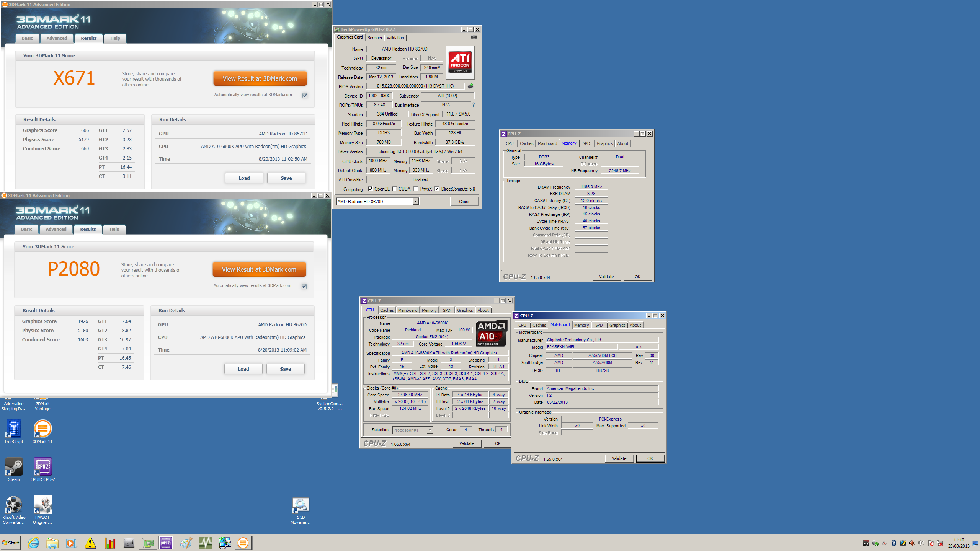This screenshot has width=980, height=551.
Task: Open Help tab in X671 3DMark window
Action: click(x=115, y=38)
